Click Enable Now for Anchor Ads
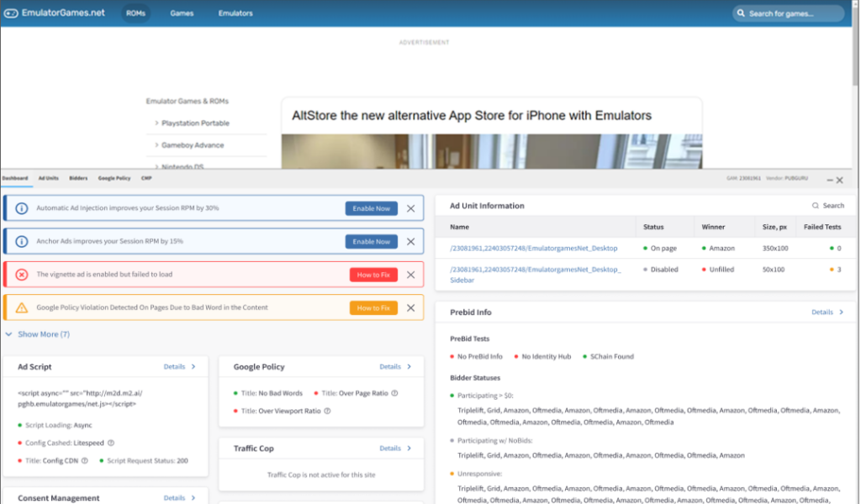 coord(371,241)
